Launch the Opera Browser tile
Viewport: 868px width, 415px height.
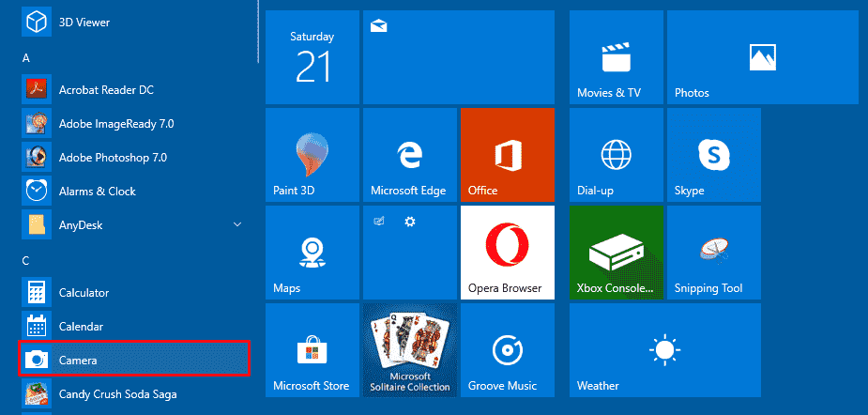coord(507,253)
